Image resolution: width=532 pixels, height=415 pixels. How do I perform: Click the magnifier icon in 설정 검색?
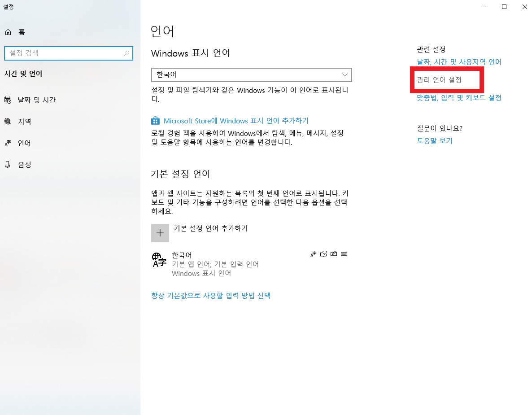click(126, 53)
